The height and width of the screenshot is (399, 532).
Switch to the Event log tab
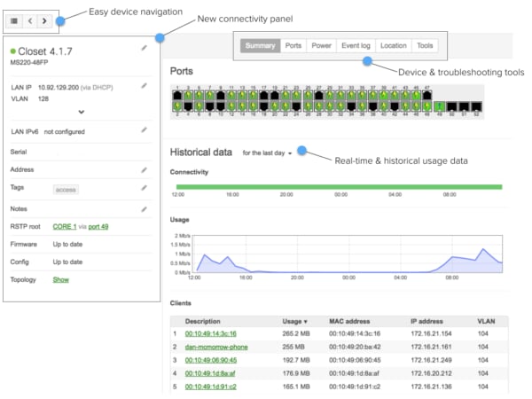(x=356, y=45)
